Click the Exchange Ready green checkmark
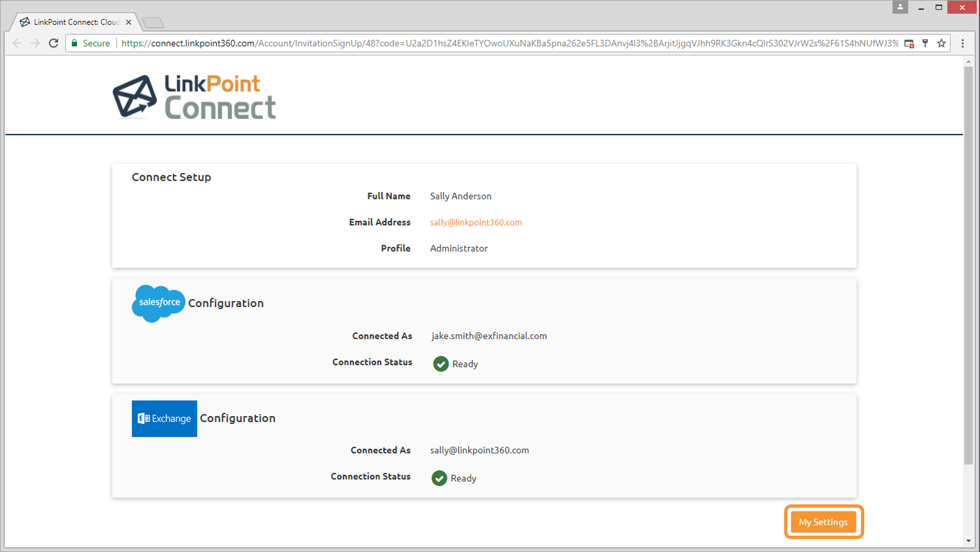 tap(439, 478)
